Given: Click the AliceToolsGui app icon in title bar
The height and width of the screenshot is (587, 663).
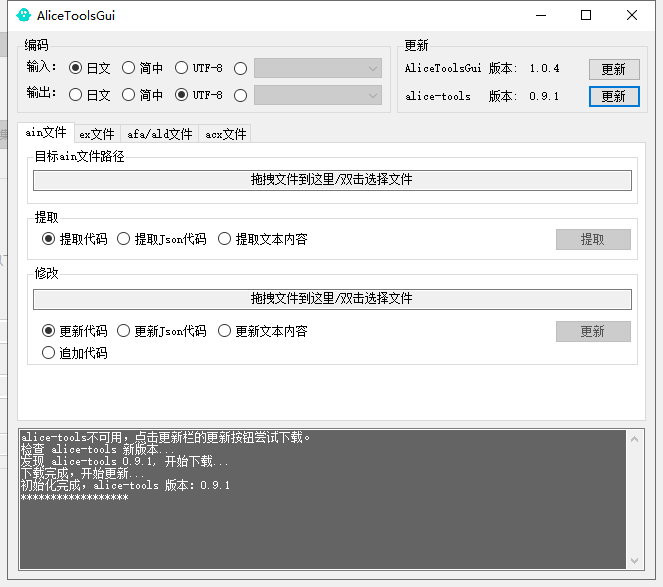Looking at the screenshot, I should (x=24, y=15).
